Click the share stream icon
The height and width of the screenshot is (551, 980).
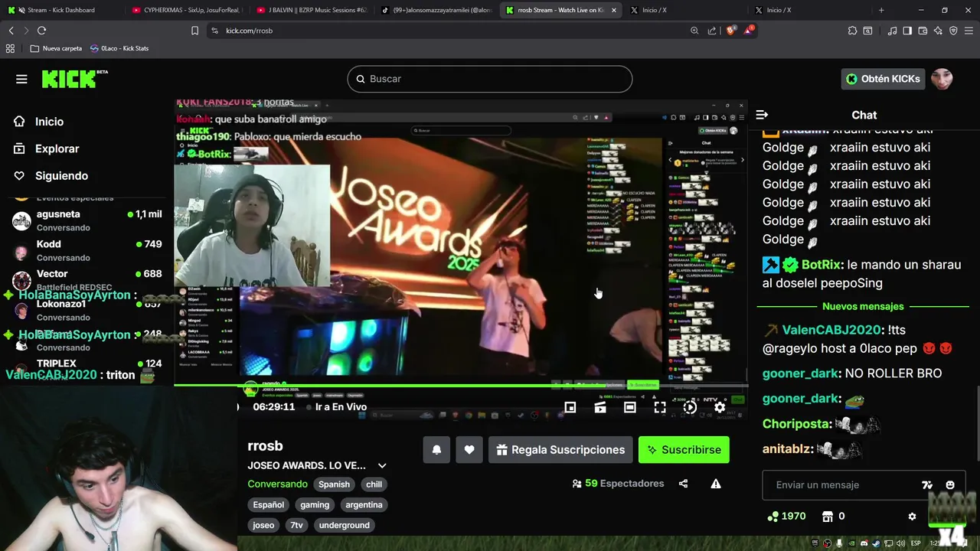coord(683,484)
